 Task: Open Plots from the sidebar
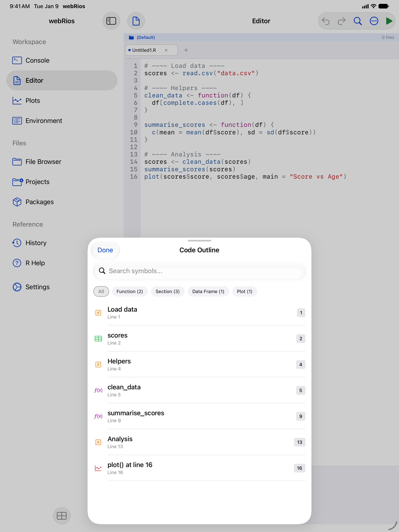pos(62,101)
